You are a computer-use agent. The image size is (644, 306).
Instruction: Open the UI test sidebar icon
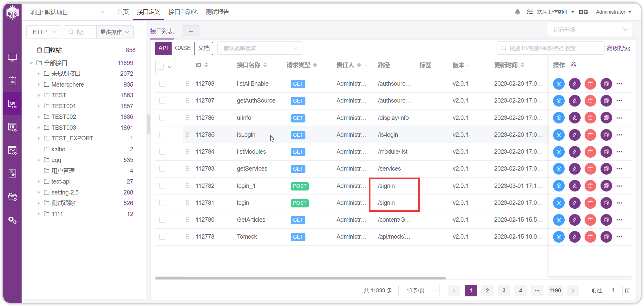point(12,127)
